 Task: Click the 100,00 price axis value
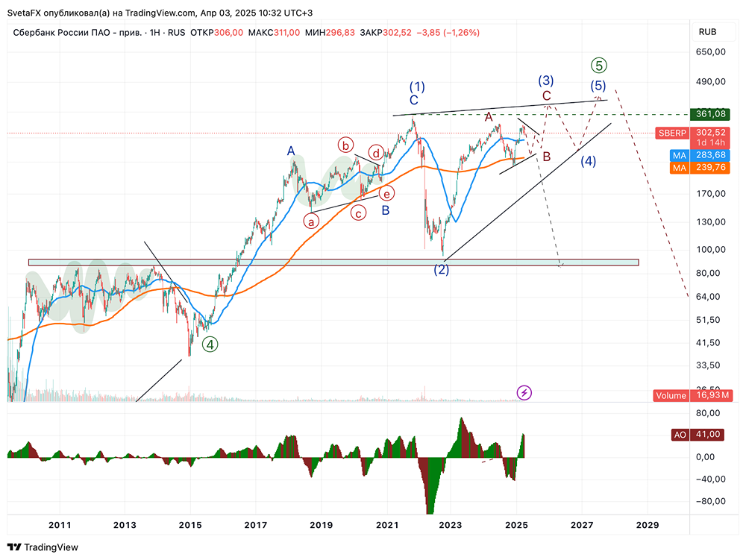[711, 249]
